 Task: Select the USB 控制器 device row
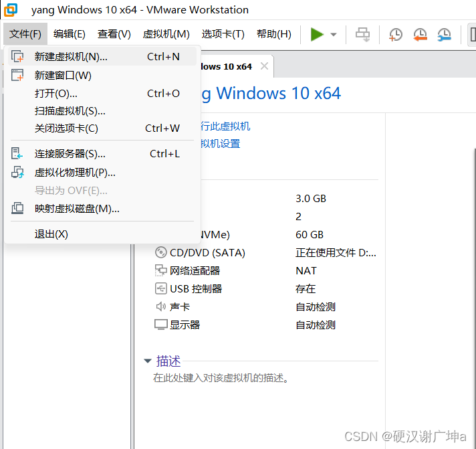pyautogui.click(x=266, y=288)
